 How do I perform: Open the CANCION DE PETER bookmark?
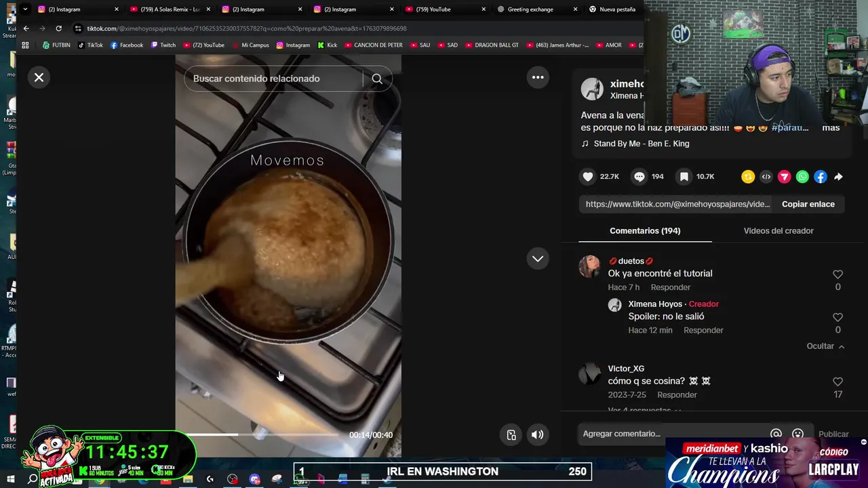point(374,45)
